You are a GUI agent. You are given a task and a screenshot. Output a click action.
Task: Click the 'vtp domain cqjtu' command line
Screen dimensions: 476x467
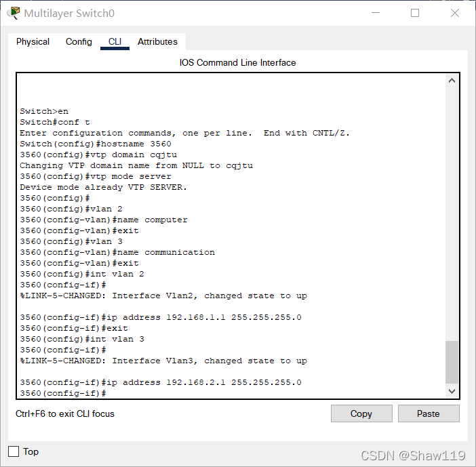[x=98, y=155]
